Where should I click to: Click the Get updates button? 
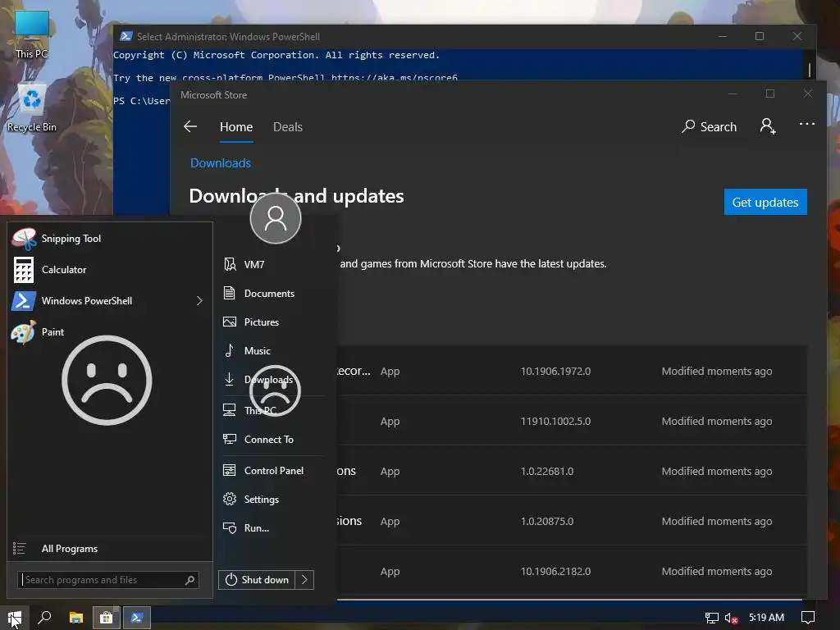click(765, 202)
